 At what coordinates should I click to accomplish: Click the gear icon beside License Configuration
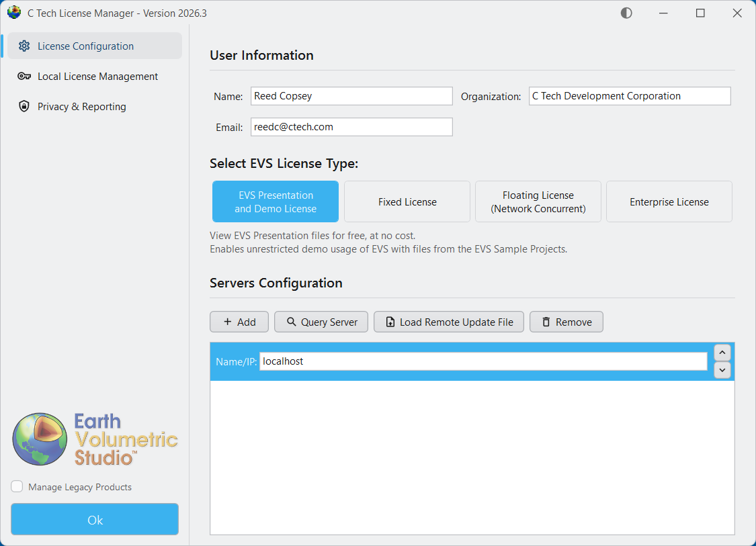24,46
